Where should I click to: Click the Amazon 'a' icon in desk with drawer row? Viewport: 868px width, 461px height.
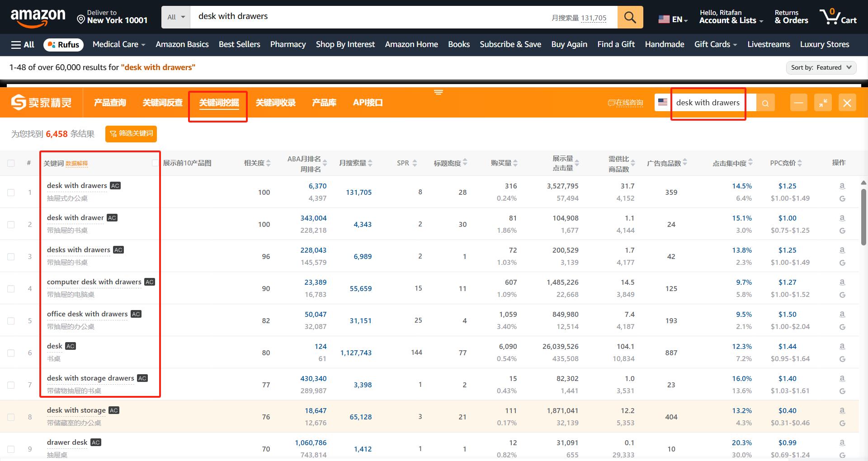pos(842,218)
